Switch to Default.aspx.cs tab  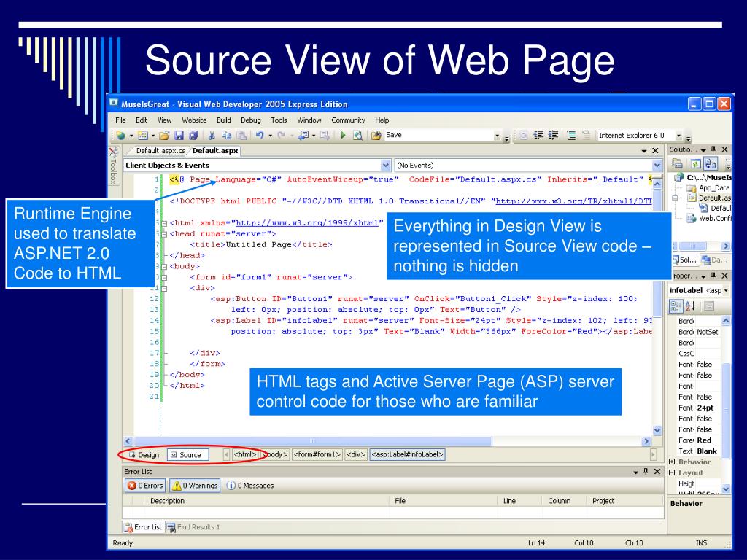(x=160, y=150)
